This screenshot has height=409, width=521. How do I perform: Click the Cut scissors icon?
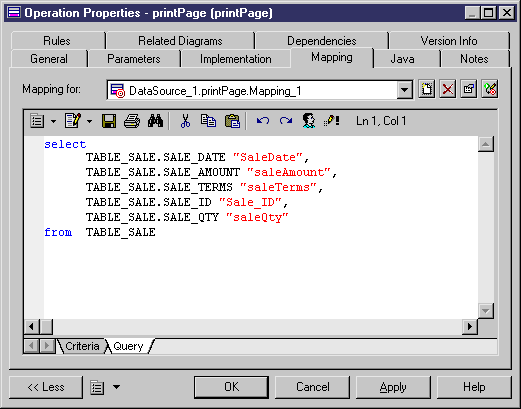click(185, 121)
